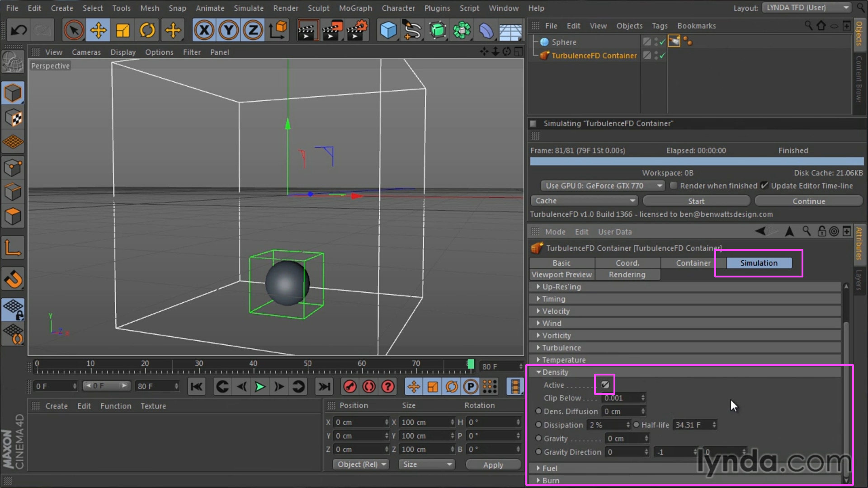868x488 pixels.
Task: Click the Apply button
Action: tap(493, 465)
